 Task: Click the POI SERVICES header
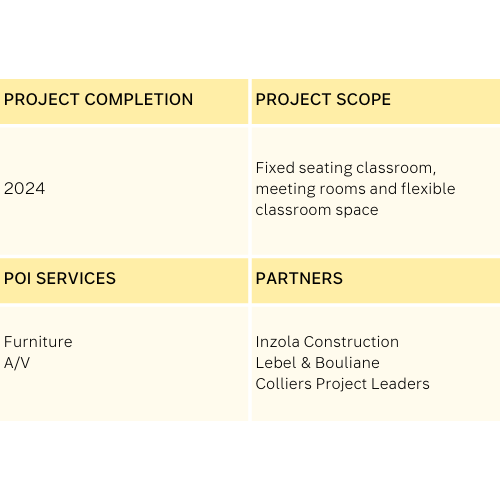(60, 278)
